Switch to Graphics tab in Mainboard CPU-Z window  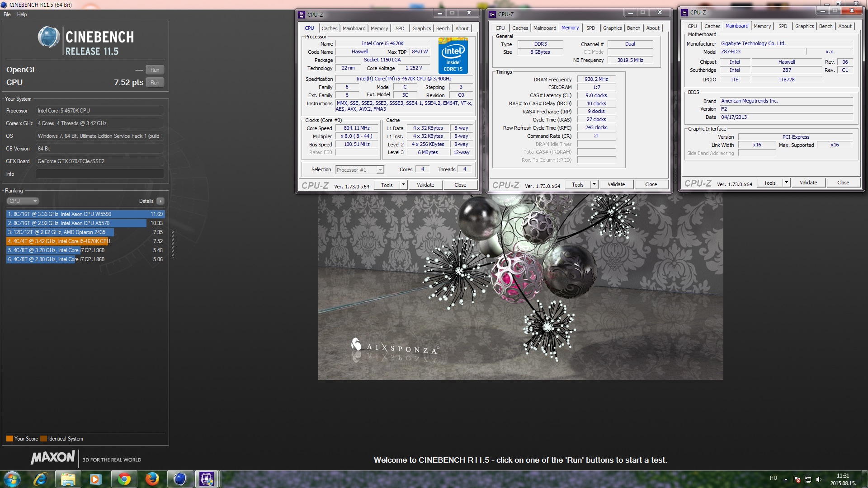[x=805, y=26]
